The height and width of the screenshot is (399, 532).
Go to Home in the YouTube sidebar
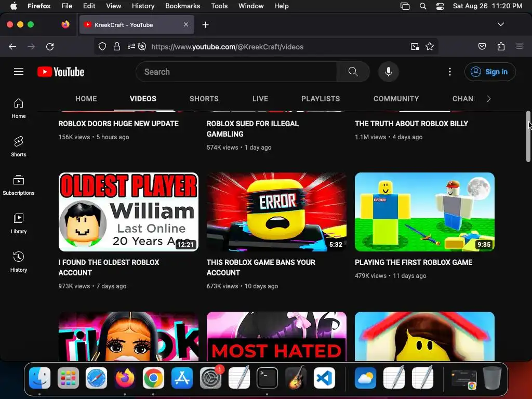click(x=19, y=108)
